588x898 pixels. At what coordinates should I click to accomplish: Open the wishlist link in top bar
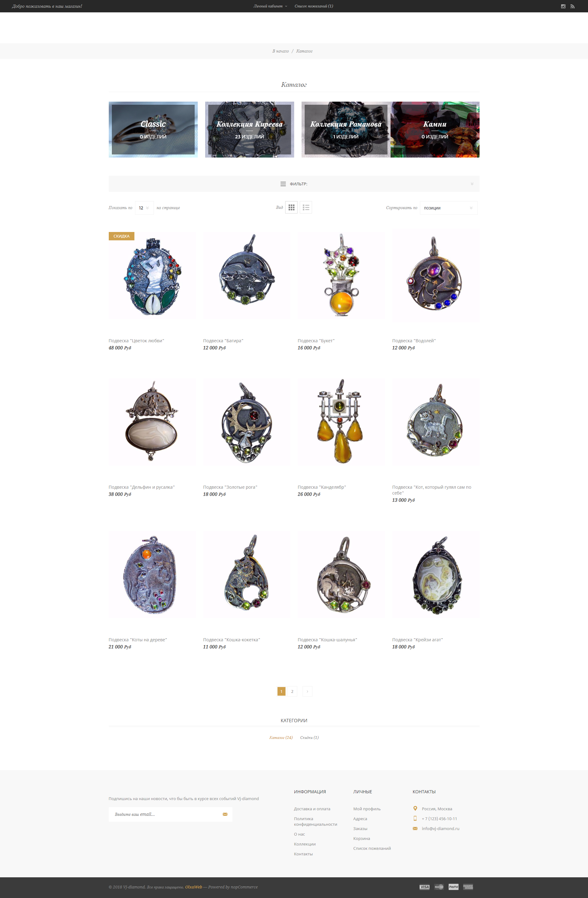[x=314, y=6]
